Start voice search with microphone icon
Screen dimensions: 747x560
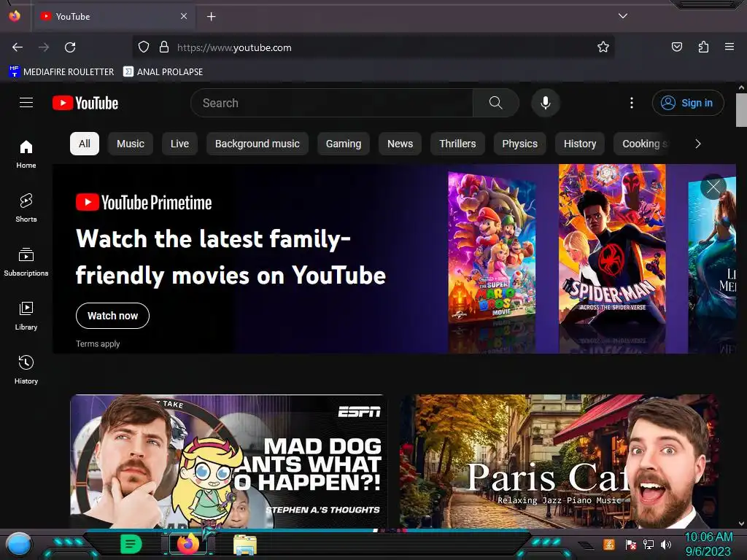coord(546,103)
